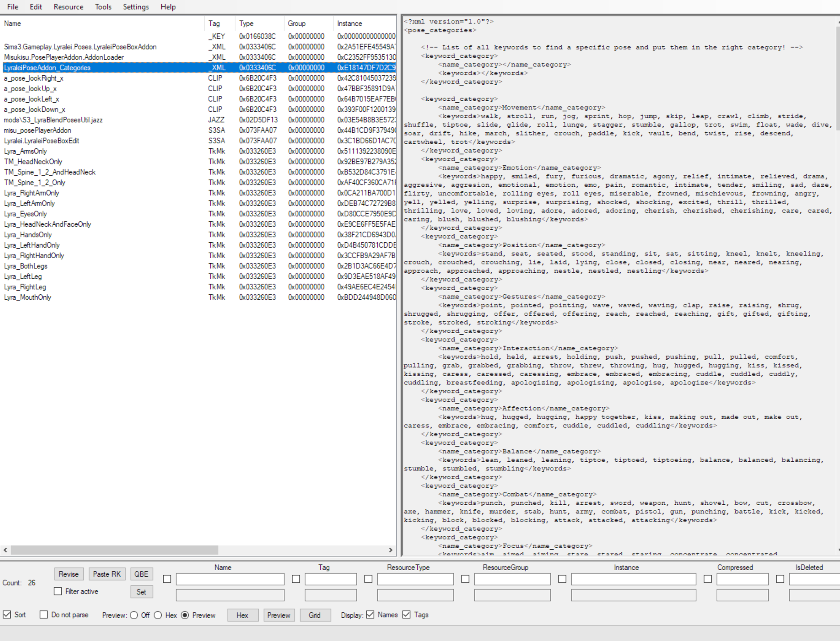Select the Lyra_EyesOnly row
The image size is (840, 641).
(x=199, y=214)
